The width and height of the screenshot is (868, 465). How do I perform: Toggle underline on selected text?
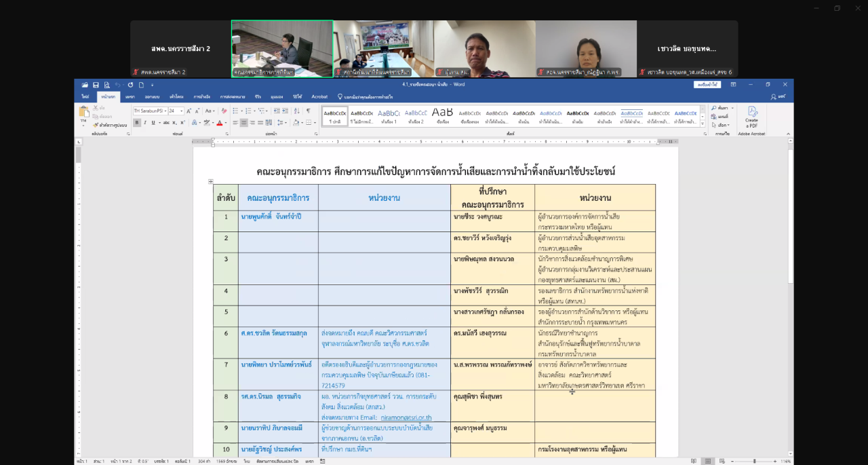153,122
